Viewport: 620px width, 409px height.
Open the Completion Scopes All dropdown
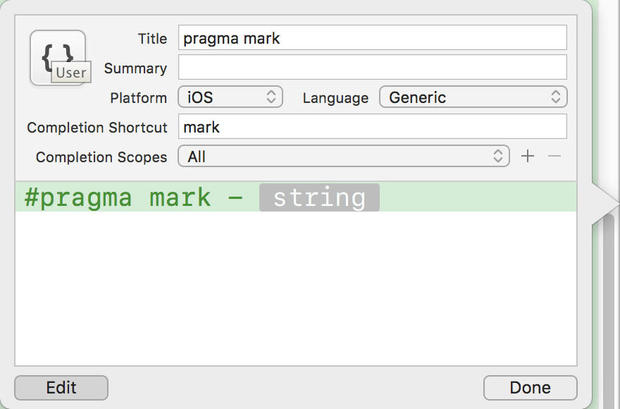(344, 157)
